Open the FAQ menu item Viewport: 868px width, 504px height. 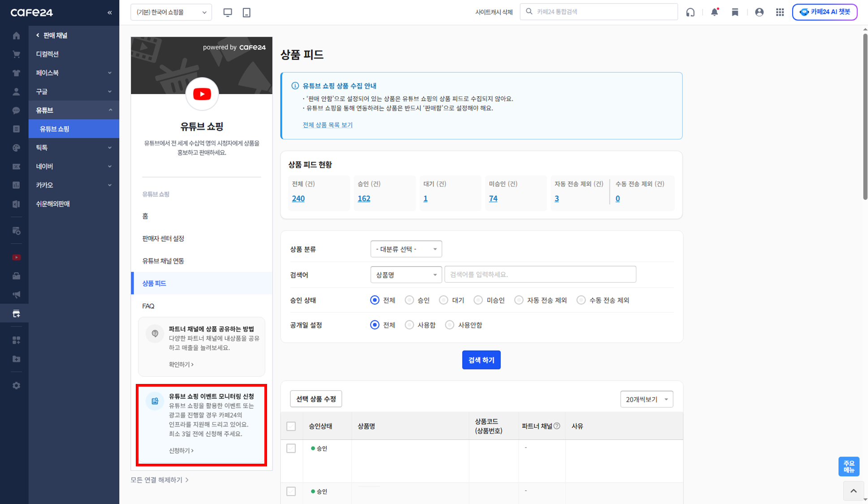tap(148, 306)
